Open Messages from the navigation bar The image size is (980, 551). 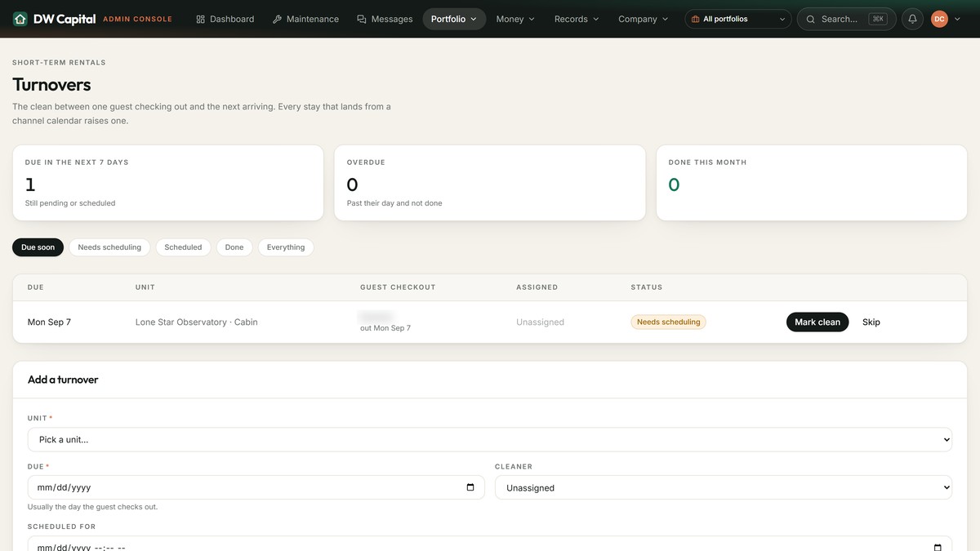(x=385, y=19)
